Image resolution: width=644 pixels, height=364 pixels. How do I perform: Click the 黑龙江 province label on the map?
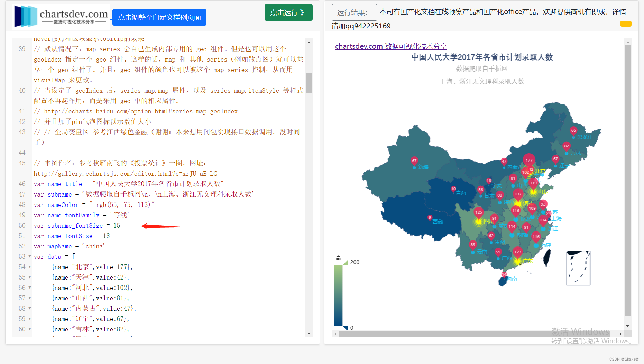click(x=585, y=137)
